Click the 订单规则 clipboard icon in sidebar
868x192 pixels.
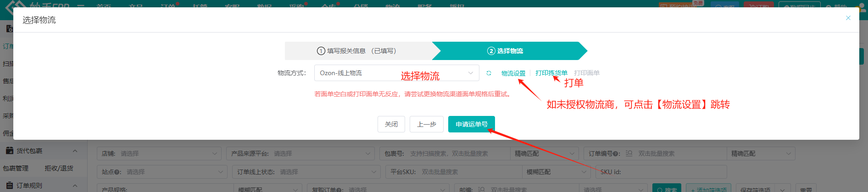click(x=9, y=186)
